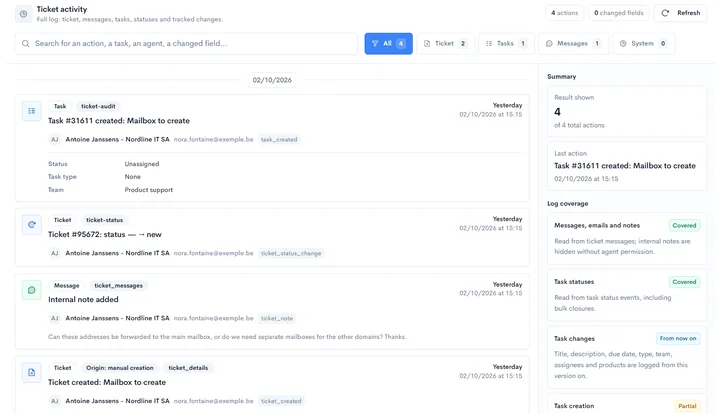Click the AJ avatar on the task created entry
Image resolution: width=720 pixels, height=414 pixels.
click(55, 140)
